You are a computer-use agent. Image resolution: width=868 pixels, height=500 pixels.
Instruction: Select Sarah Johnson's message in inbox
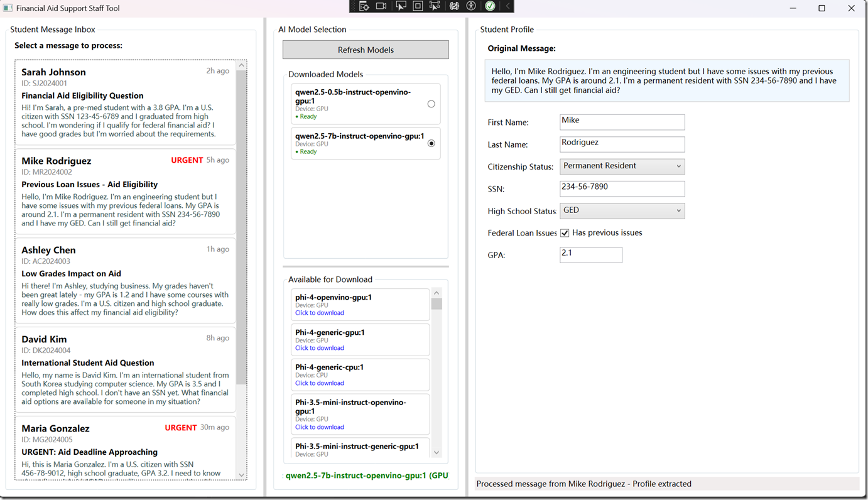click(126, 102)
